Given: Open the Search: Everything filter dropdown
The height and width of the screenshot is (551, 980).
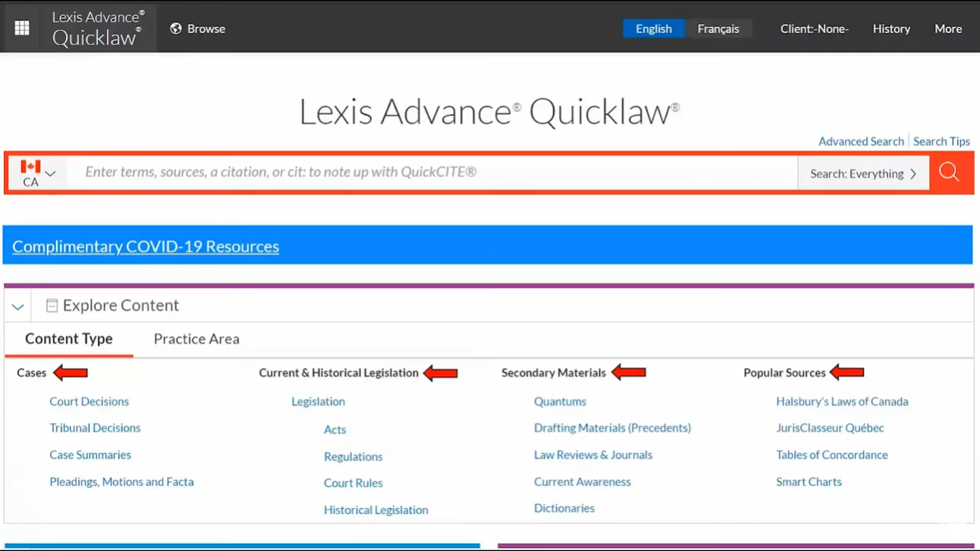Looking at the screenshot, I should (863, 174).
